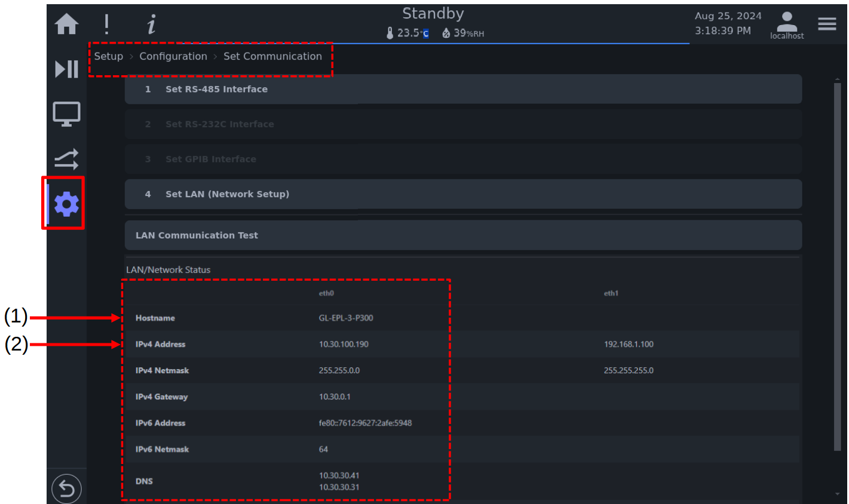Click the back arrow circle icon
This screenshot has width=849, height=504.
click(x=66, y=489)
